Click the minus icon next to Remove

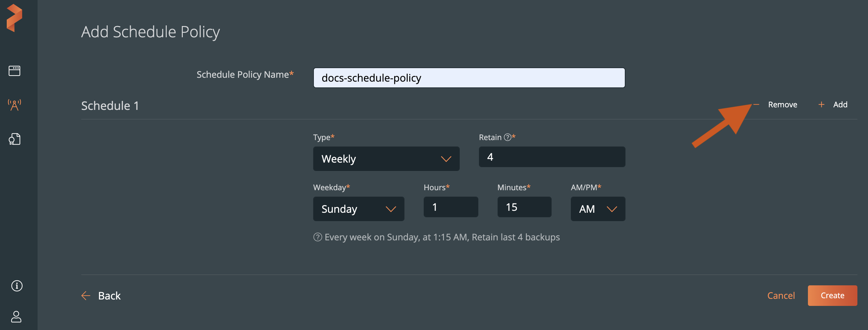click(x=757, y=104)
